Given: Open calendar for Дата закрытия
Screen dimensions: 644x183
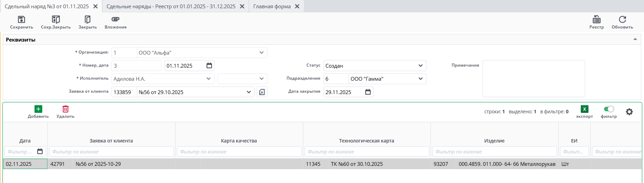Looking at the screenshot, I should (x=368, y=92).
